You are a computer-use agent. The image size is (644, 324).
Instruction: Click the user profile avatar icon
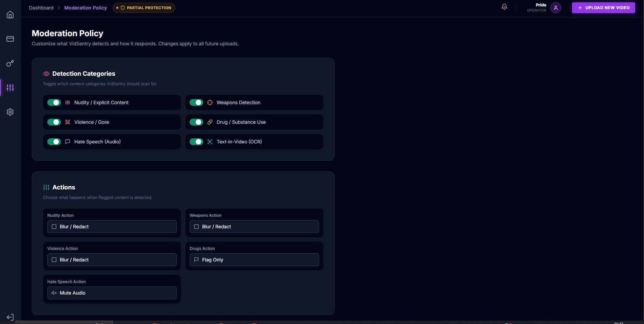pyautogui.click(x=556, y=8)
